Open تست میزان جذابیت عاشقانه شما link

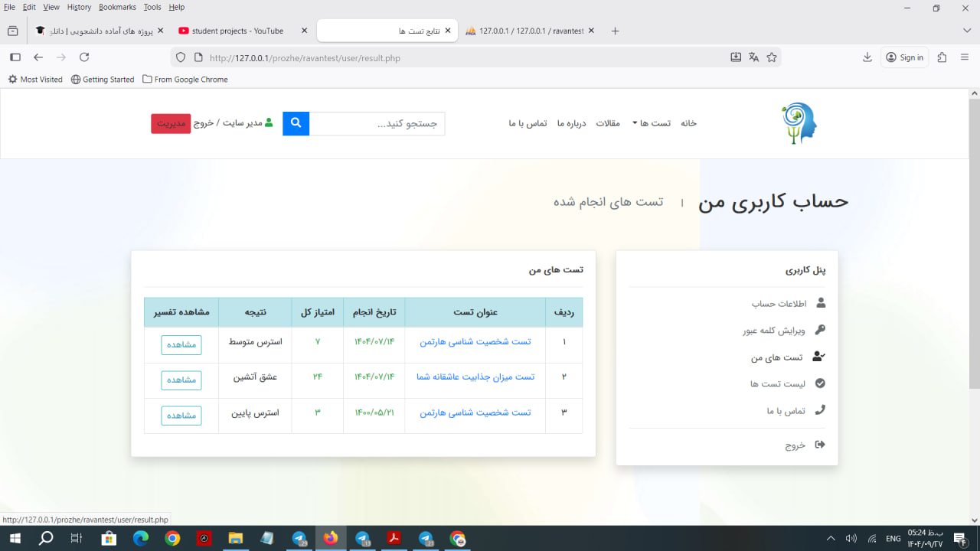475,377
